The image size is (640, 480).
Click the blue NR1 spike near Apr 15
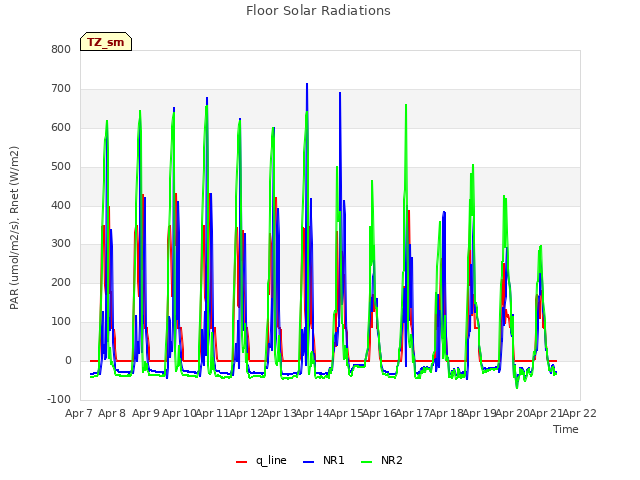coord(340,94)
